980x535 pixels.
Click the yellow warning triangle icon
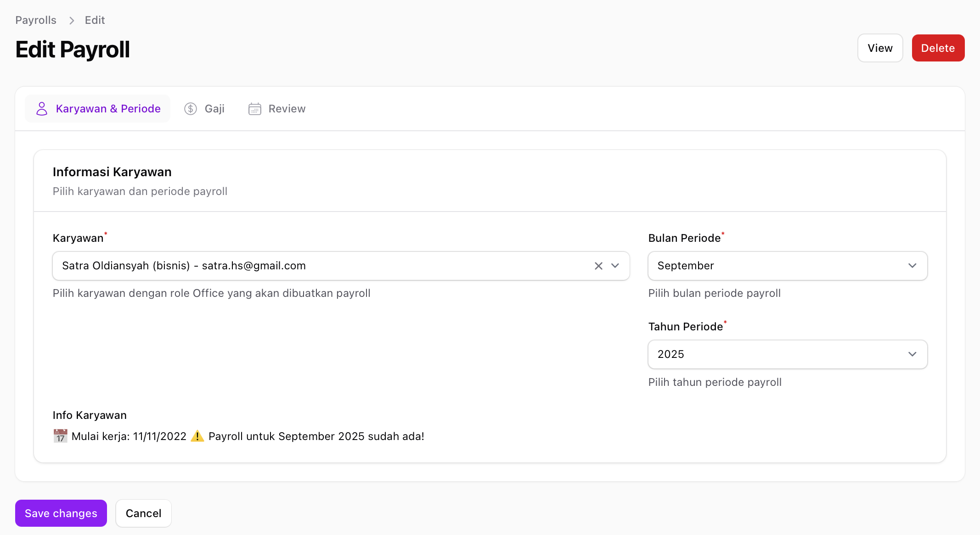pos(197,436)
